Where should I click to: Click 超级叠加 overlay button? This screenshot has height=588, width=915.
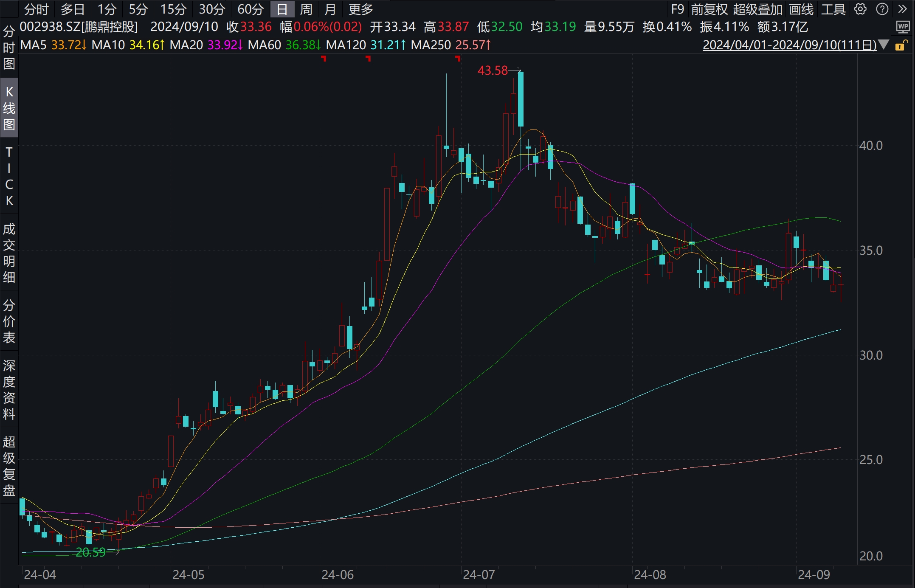pos(757,9)
